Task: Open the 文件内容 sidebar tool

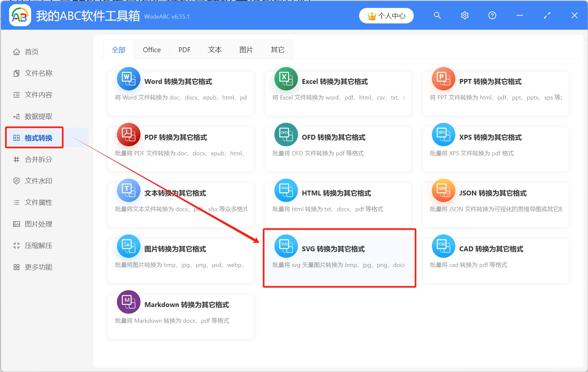Action: pyautogui.click(x=38, y=94)
